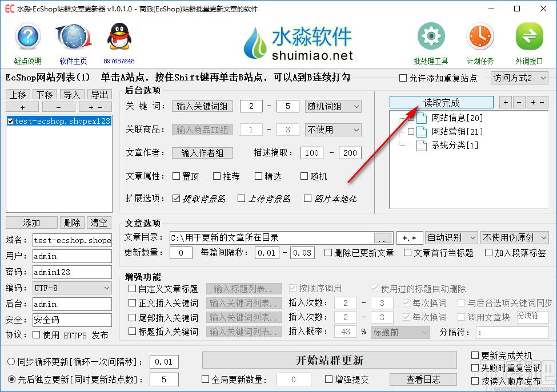Focus the 安全码 input field
The image size is (557, 392).
[72, 320]
